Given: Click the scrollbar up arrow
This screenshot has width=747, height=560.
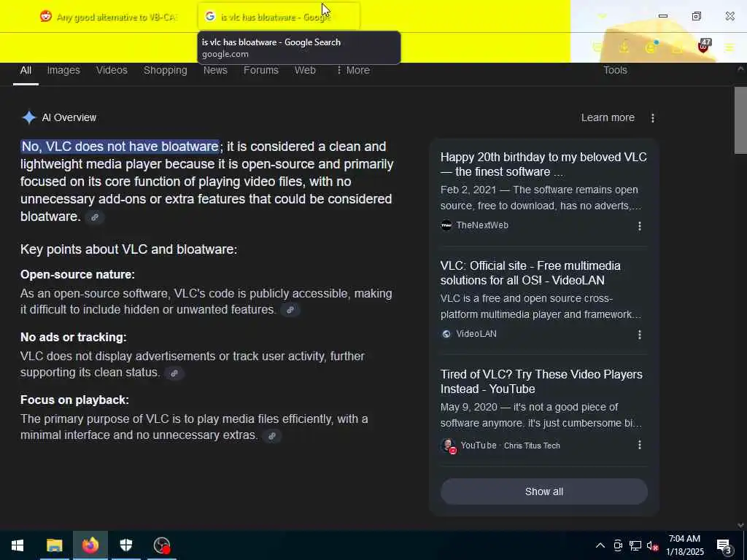Looking at the screenshot, I should [740, 69].
